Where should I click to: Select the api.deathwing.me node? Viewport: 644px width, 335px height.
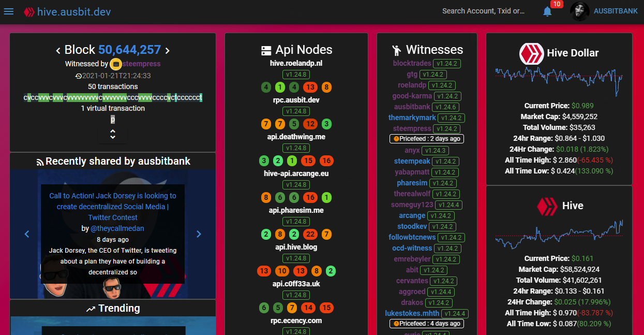coord(296,137)
